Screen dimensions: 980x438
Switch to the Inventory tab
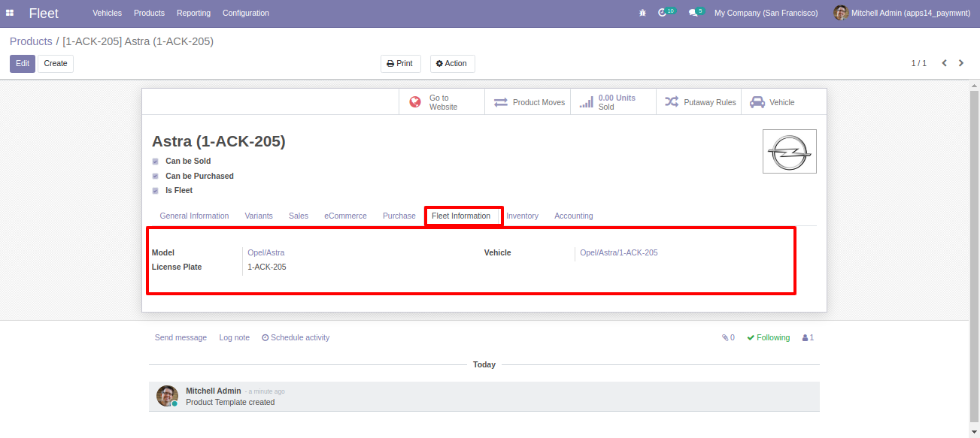pos(522,216)
